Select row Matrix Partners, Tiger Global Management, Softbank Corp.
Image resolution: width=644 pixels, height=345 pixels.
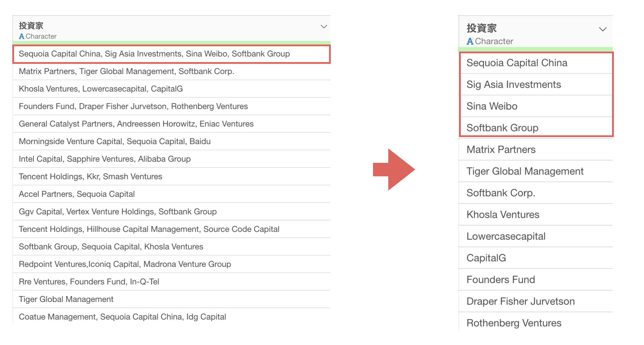tap(172, 71)
